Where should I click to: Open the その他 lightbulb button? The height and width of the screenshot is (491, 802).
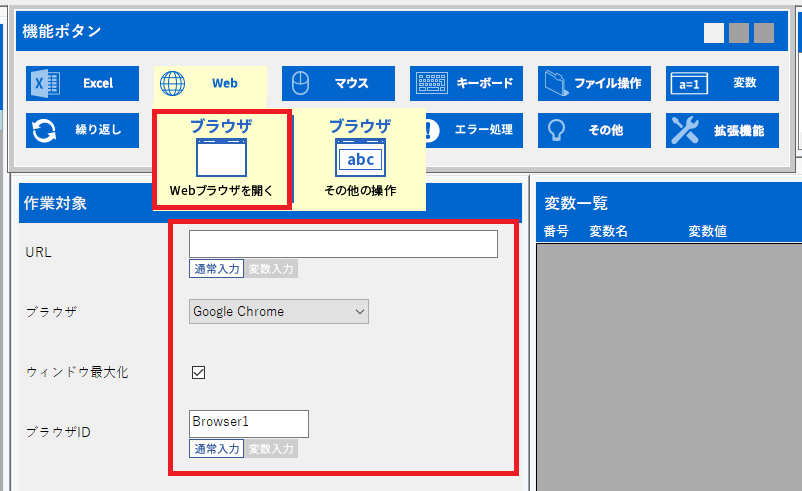click(x=594, y=130)
